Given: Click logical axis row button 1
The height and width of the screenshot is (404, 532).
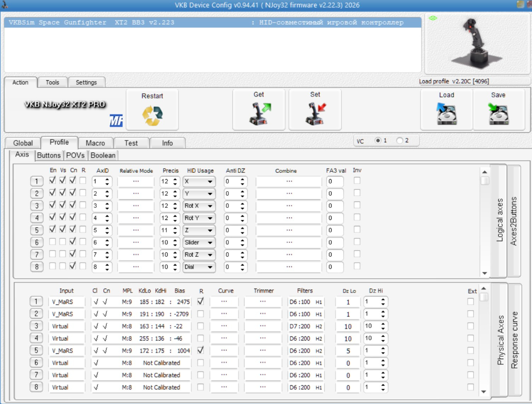Looking at the screenshot, I should (x=37, y=181).
